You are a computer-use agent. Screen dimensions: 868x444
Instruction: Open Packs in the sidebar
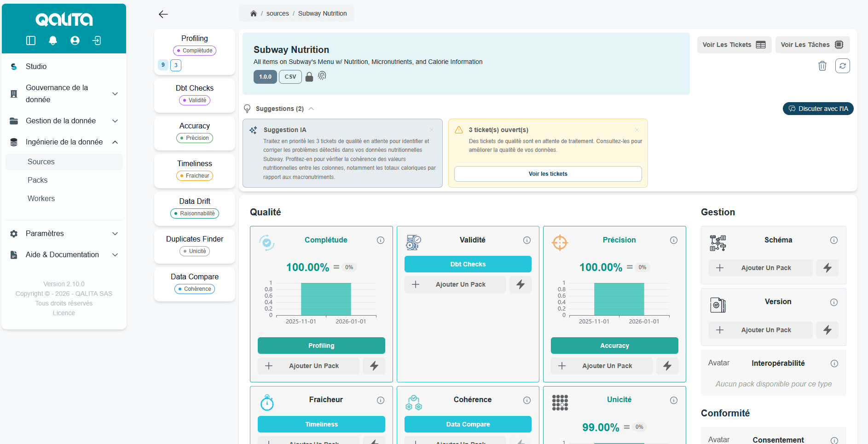click(x=64, y=180)
